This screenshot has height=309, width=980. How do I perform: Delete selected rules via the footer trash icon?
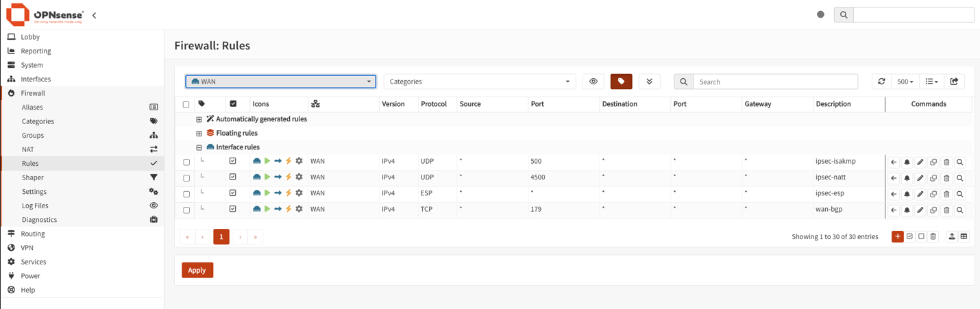tap(933, 236)
